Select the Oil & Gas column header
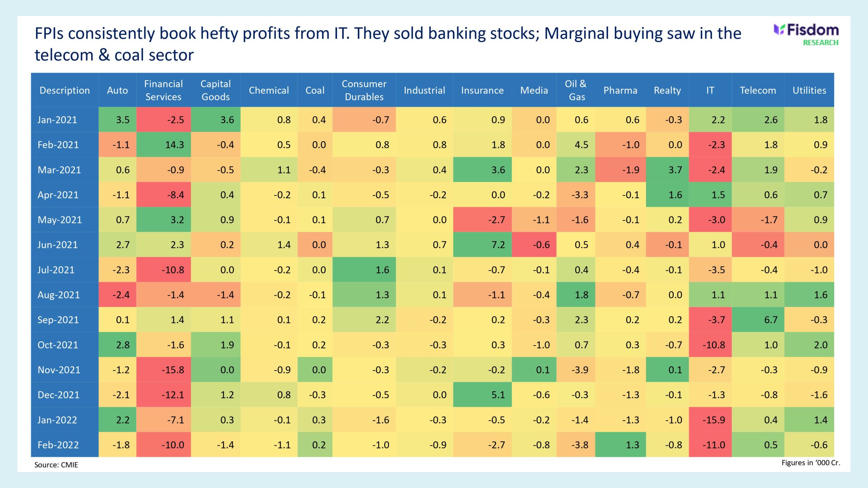868x488 pixels. [x=576, y=90]
